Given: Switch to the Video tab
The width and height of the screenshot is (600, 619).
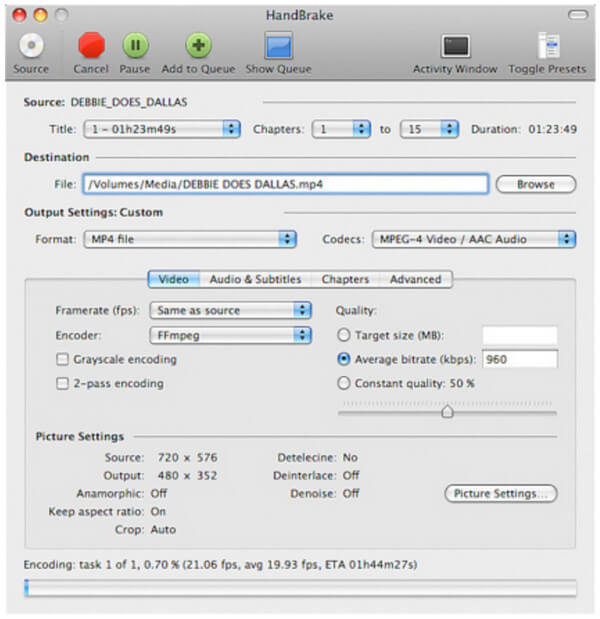Looking at the screenshot, I should 174,279.
